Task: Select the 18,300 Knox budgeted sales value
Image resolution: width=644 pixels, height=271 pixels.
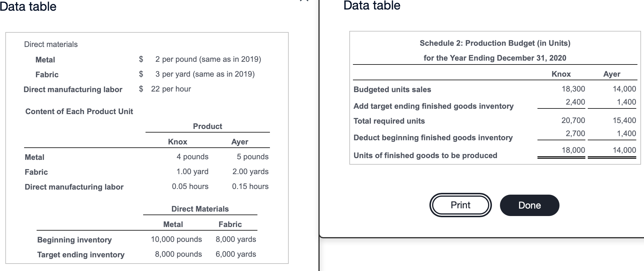Action: tap(573, 89)
